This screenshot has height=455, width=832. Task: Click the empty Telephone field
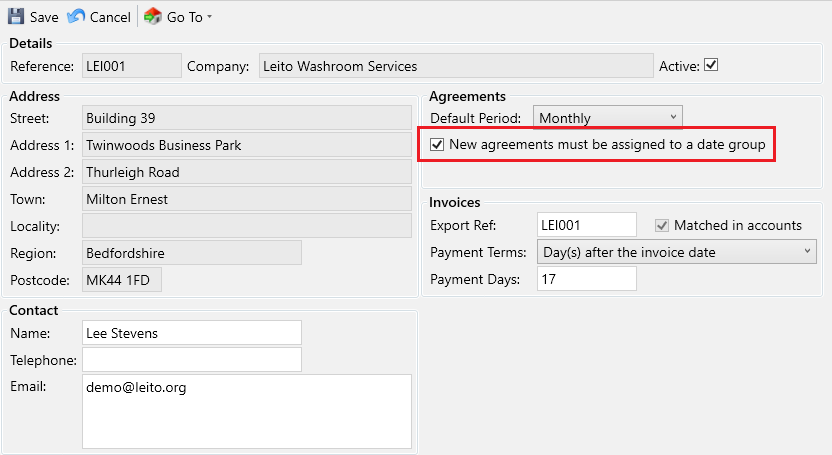point(191,360)
